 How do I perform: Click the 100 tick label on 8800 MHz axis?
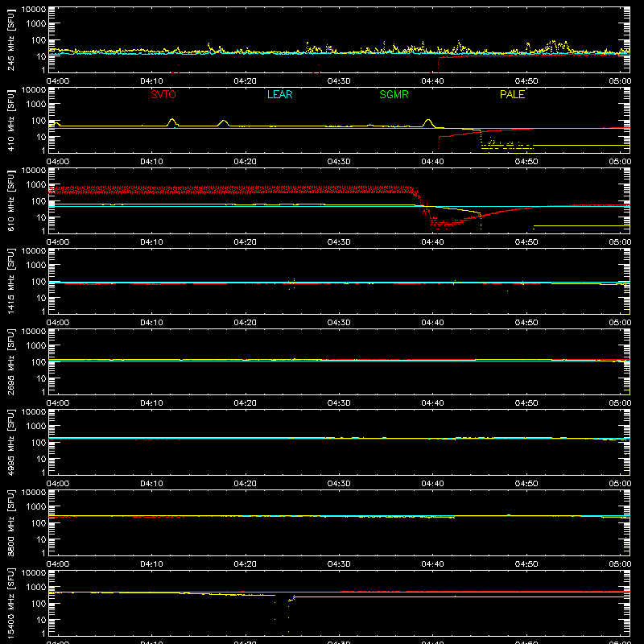coord(39,523)
